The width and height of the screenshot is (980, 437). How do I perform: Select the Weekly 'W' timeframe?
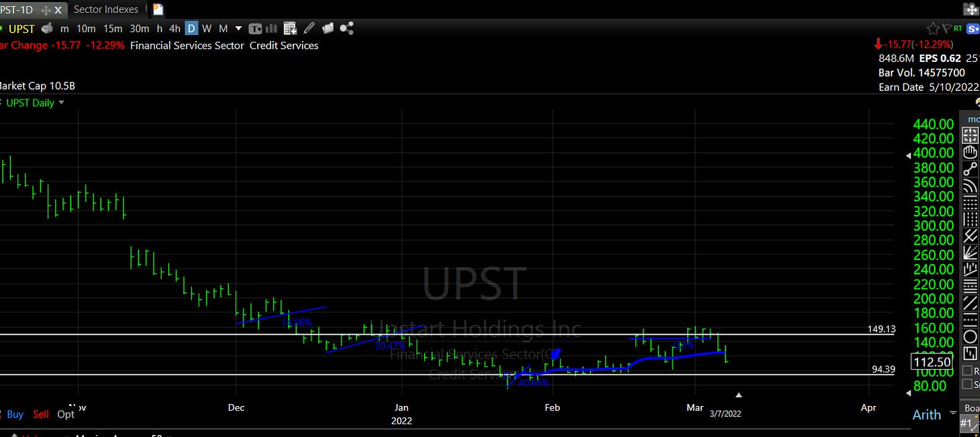click(207, 28)
